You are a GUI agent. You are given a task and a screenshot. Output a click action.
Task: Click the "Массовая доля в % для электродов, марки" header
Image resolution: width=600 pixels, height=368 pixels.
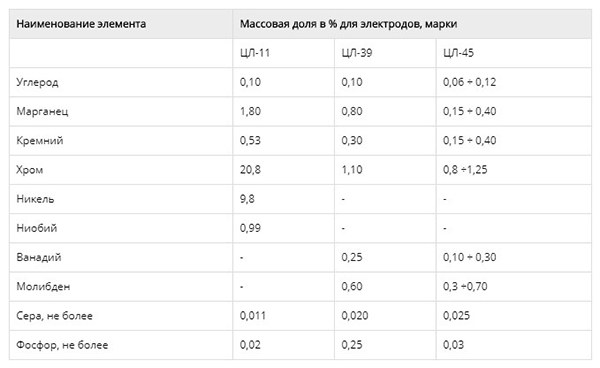click(412, 24)
